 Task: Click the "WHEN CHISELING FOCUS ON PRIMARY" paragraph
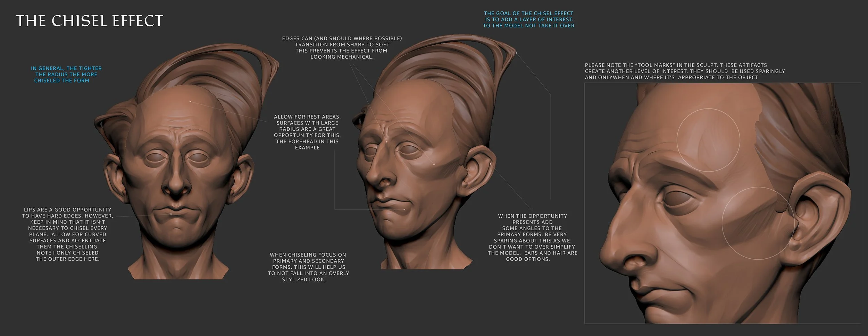pyautogui.click(x=308, y=267)
